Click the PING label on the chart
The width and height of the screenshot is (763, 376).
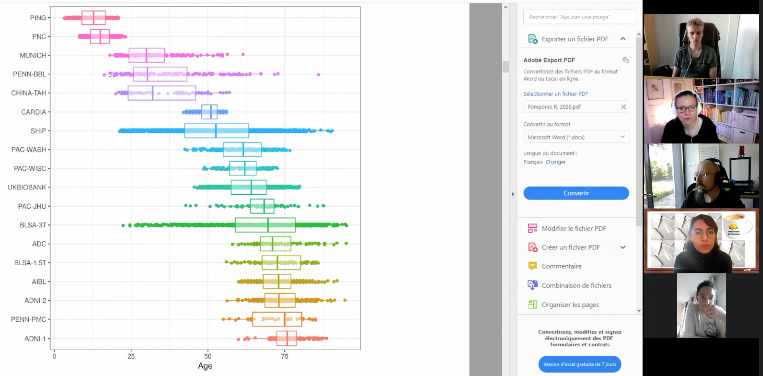pos(37,18)
